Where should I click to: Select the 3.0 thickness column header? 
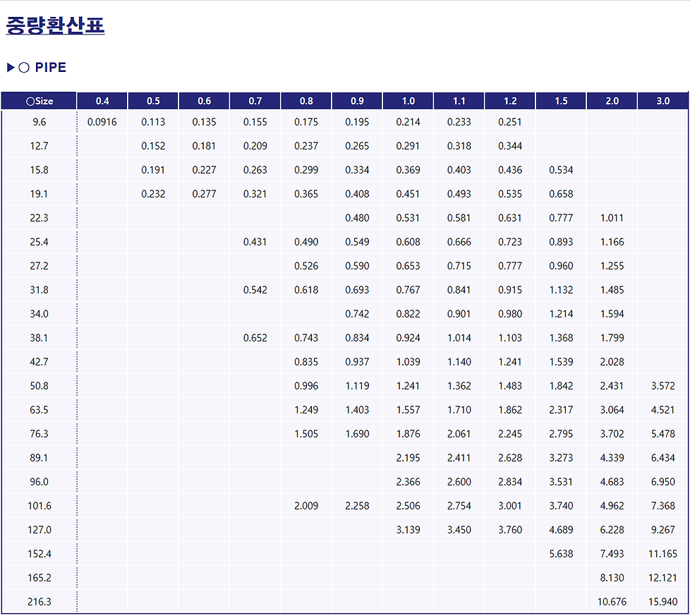662,101
